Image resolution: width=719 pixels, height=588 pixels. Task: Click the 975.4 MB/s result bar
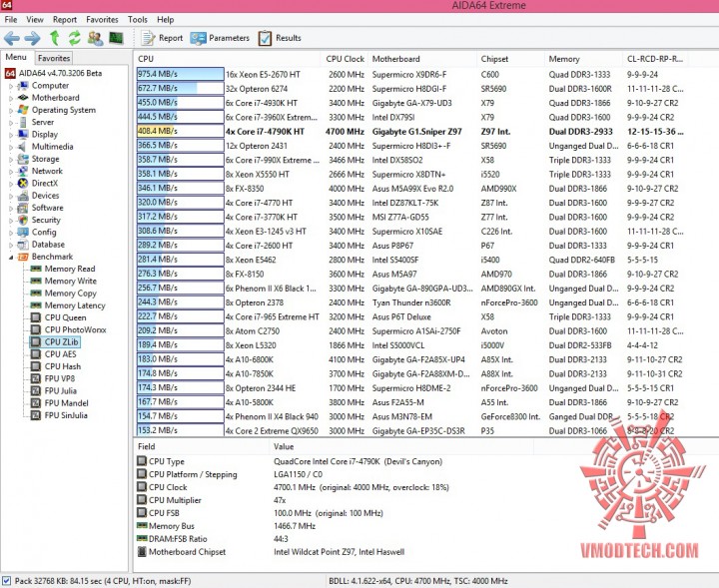[x=180, y=74]
